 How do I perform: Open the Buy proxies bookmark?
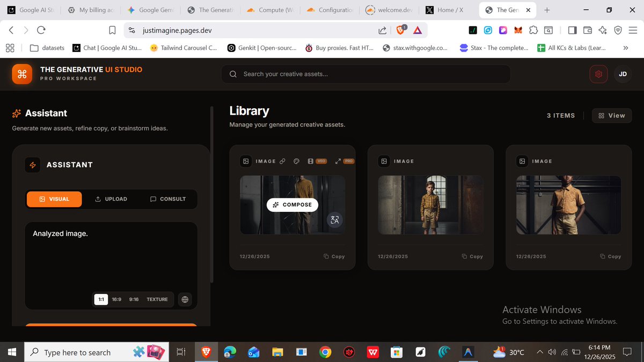339,48
